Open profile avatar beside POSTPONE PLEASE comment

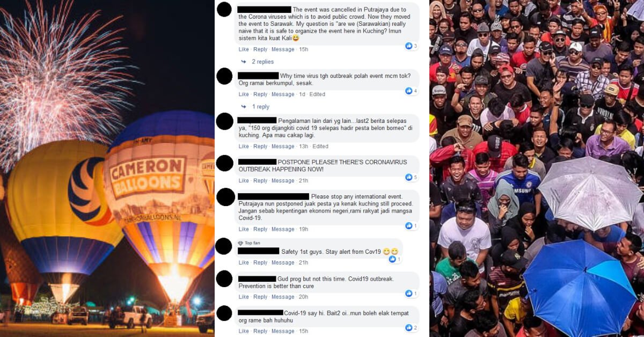tap(224, 163)
